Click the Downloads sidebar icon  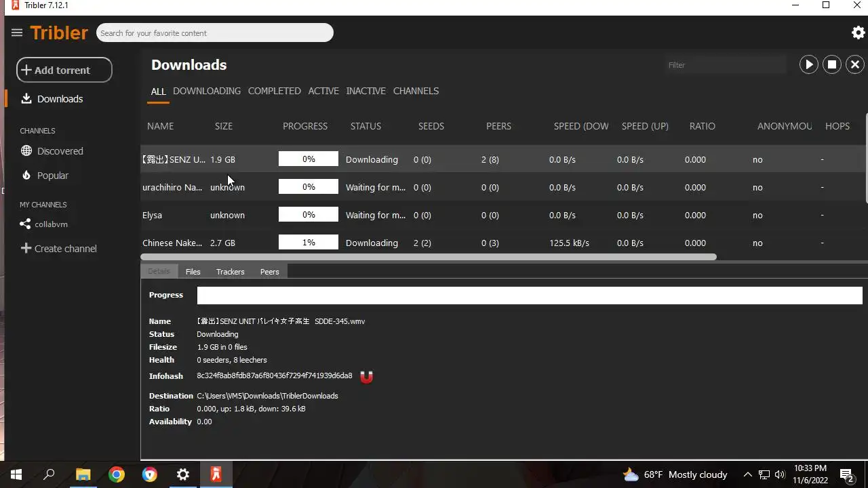(26, 98)
